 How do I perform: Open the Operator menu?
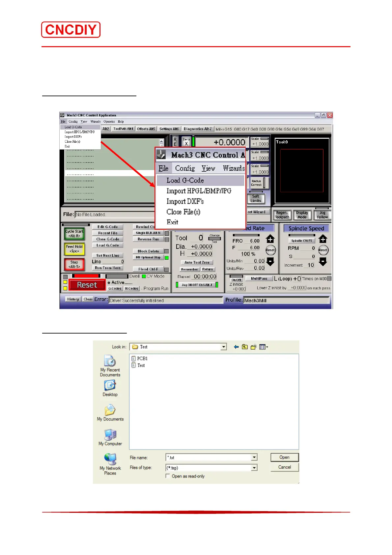[109, 122]
